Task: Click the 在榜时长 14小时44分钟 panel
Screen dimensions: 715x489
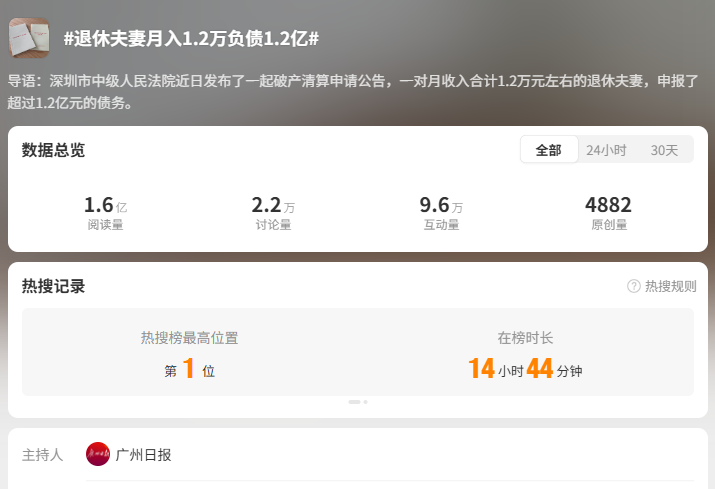Action: point(525,354)
